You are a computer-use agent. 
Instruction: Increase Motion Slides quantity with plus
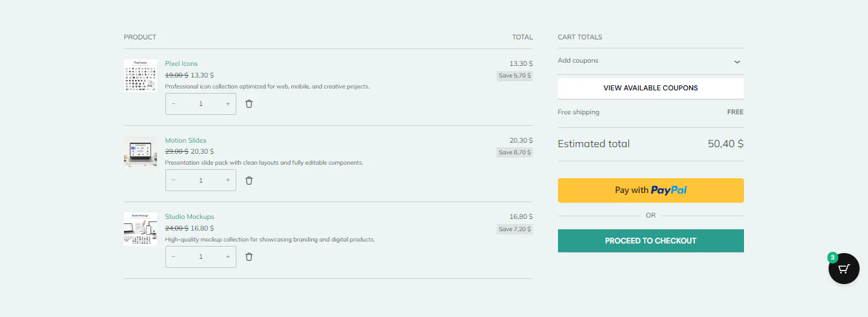(227, 180)
